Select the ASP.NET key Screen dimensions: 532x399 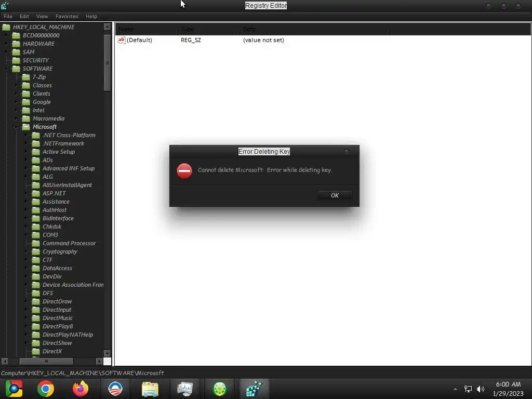[54, 193]
